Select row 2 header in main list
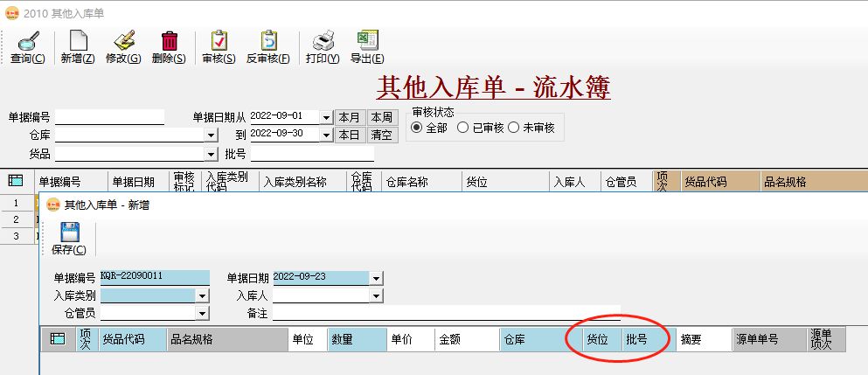The width and height of the screenshot is (868, 375). click(x=16, y=219)
